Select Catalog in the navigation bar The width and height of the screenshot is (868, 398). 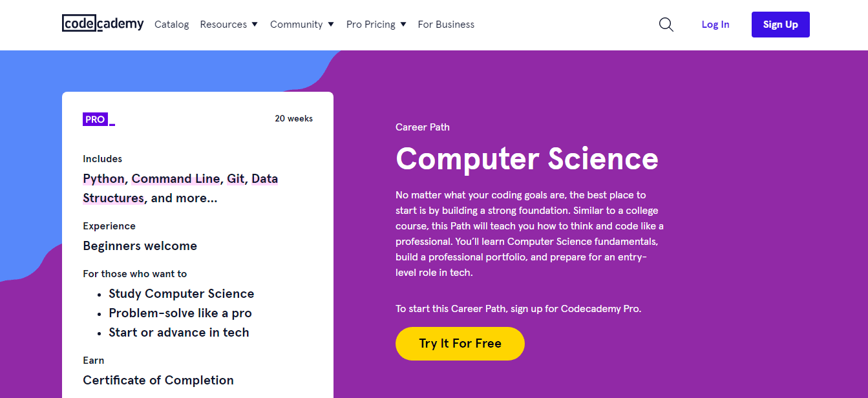point(171,24)
